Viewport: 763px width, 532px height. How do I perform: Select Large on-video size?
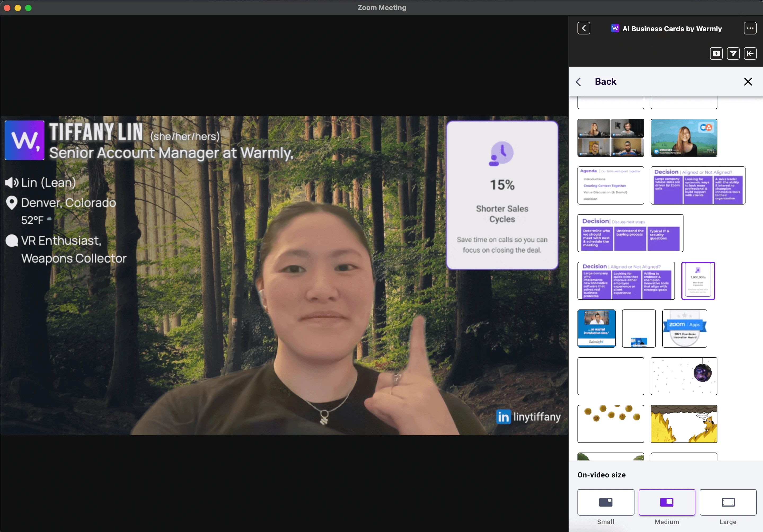(x=727, y=502)
